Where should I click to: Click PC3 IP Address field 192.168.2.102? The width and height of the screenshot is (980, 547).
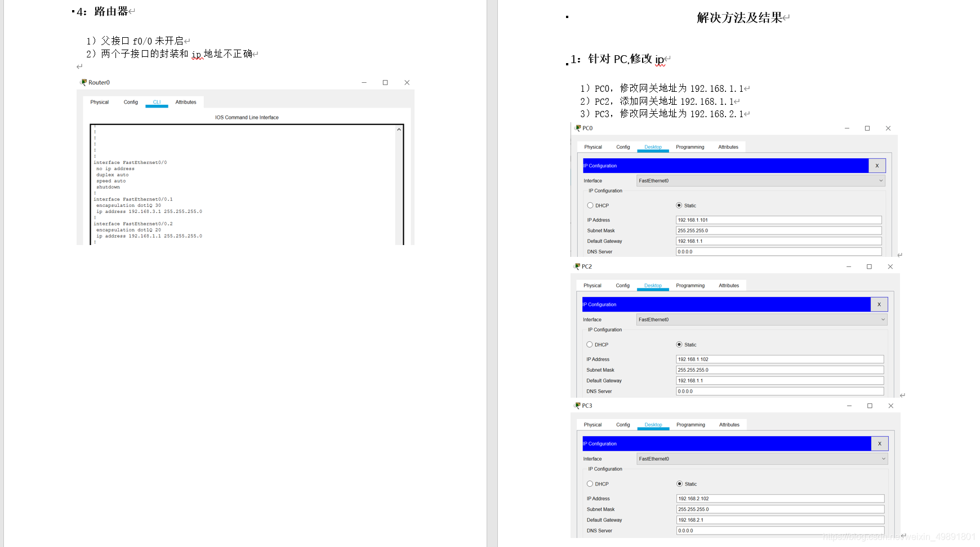pyautogui.click(x=781, y=499)
